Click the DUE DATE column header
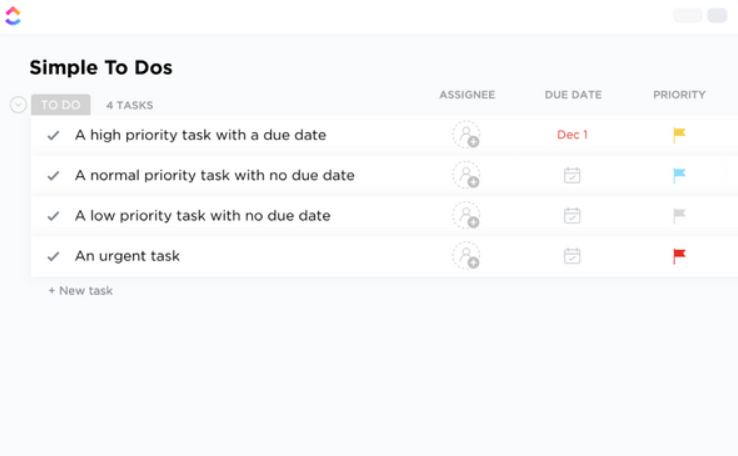The width and height of the screenshot is (738, 456). (x=573, y=95)
